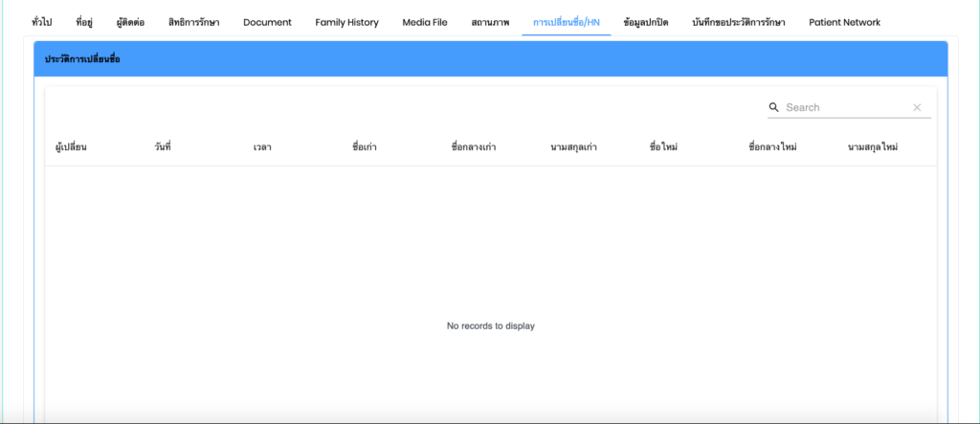Switch to the Patient Network tab
The image size is (980, 424).
coord(844,22)
